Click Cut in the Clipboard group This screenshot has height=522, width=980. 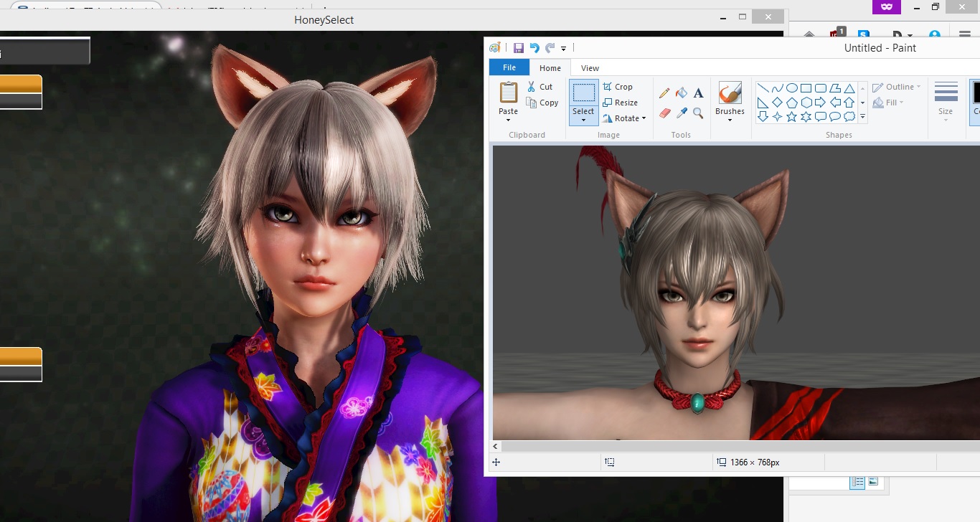click(x=540, y=87)
